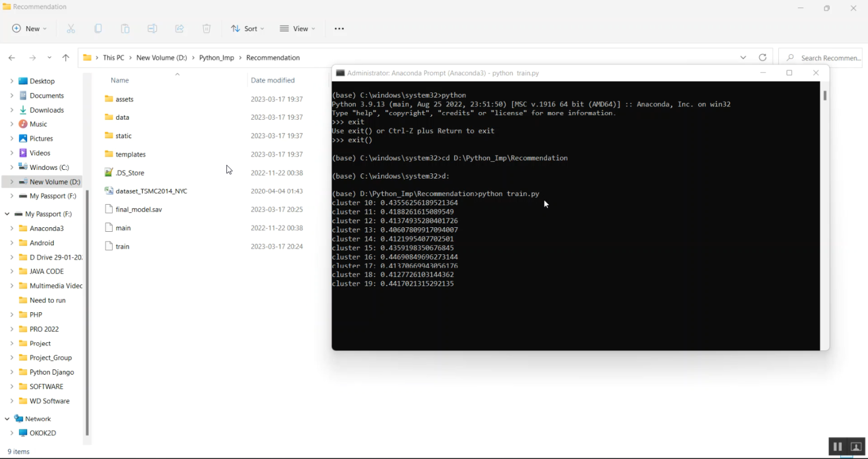
Task: Click the Paste clipboard icon
Action: coord(125,29)
